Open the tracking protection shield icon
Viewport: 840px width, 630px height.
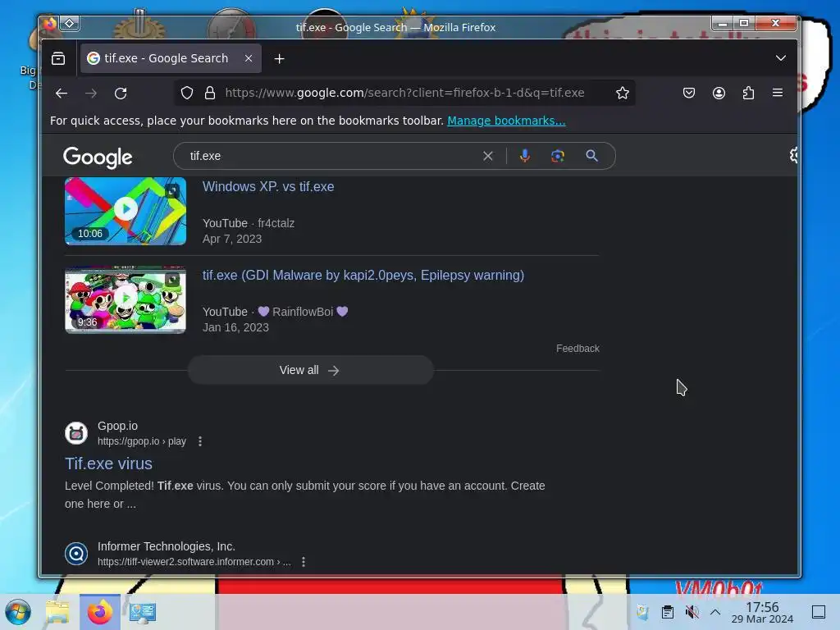186,93
